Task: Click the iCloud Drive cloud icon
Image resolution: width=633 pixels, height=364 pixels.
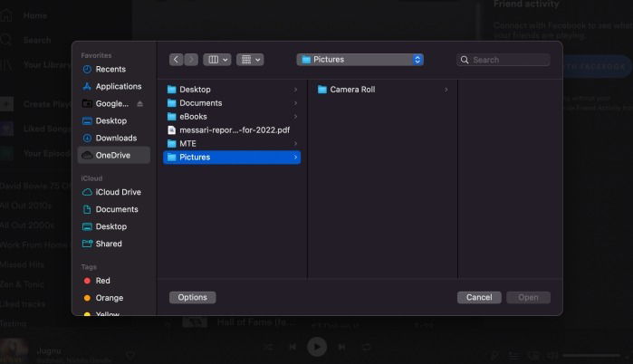Action: coord(87,192)
